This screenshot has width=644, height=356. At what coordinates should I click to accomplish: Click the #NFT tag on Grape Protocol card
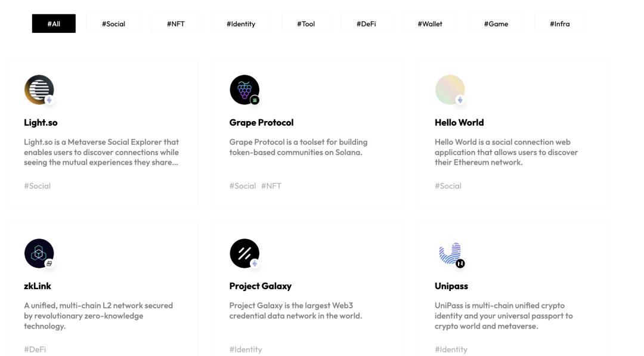pos(271,186)
